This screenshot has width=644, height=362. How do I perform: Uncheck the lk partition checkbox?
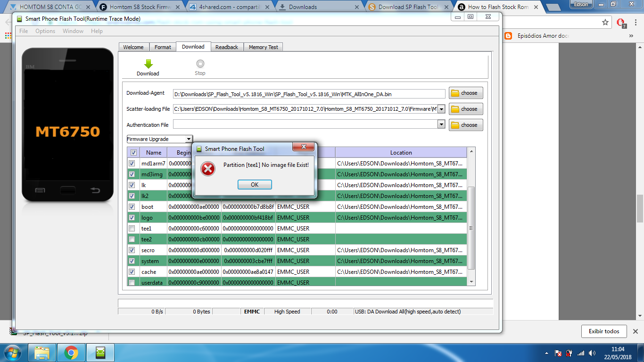[x=132, y=185]
